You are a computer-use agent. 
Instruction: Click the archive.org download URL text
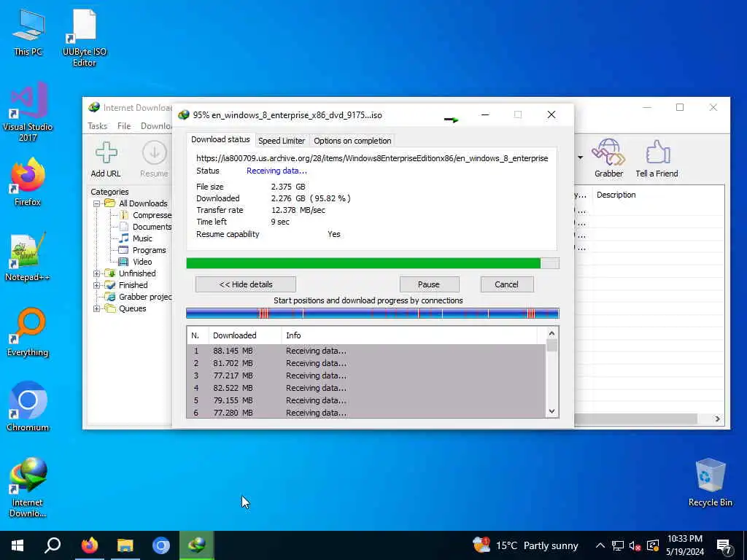[x=372, y=158]
